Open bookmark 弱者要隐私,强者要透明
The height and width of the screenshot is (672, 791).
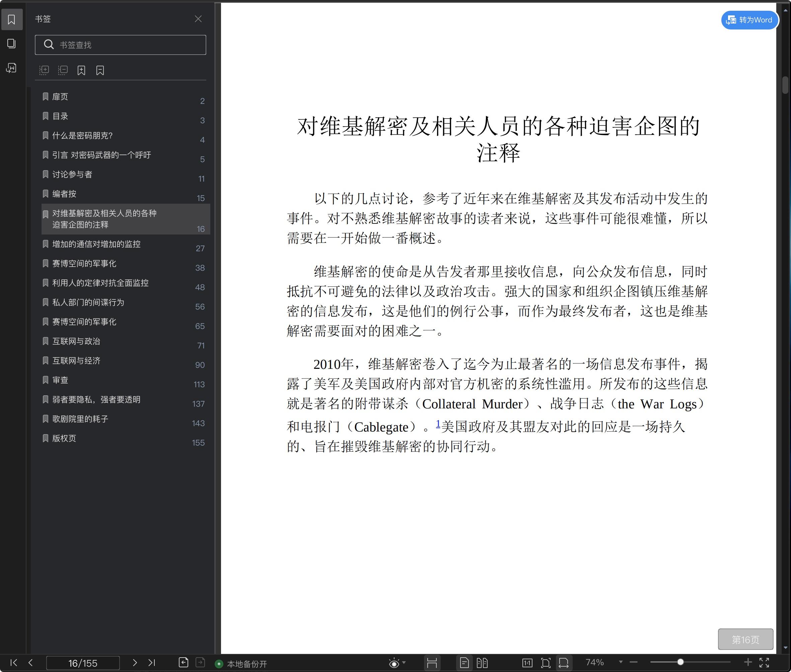pyautogui.click(x=126, y=400)
